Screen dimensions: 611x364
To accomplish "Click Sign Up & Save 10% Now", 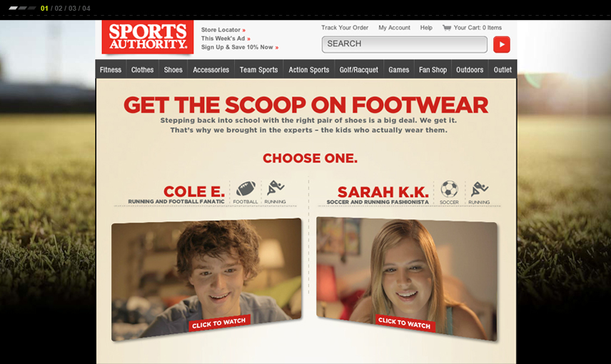I will click(x=240, y=47).
